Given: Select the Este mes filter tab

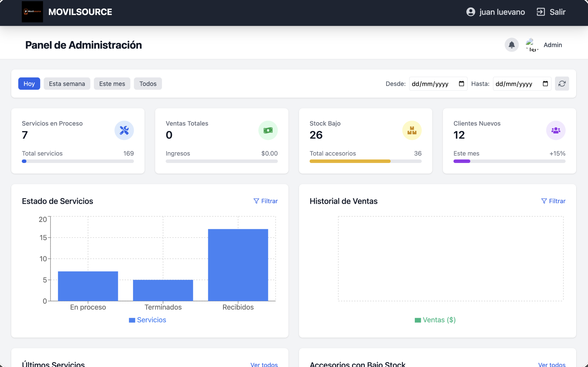Looking at the screenshot, I should tap(112, 84).
